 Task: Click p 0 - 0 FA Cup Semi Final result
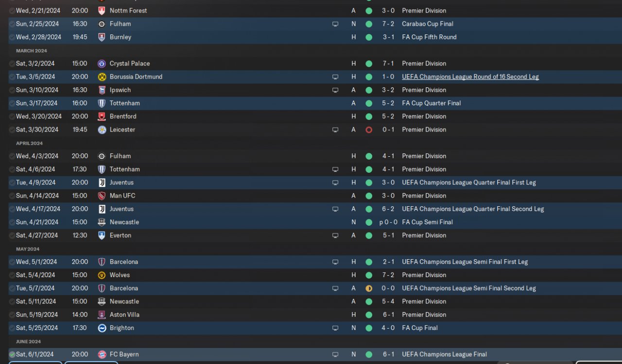[388, 222]
